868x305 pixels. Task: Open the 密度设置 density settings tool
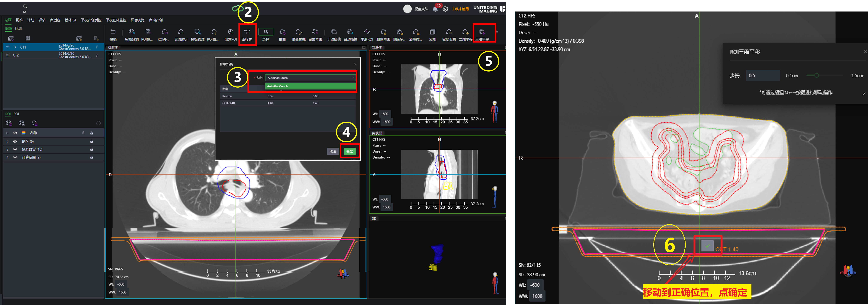[449, 35]
